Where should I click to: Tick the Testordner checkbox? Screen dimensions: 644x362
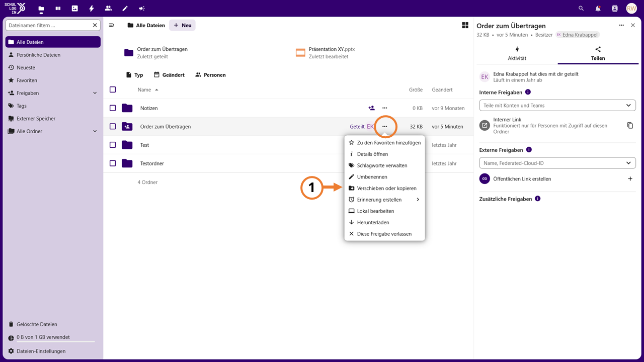click(x=113, y=163)
